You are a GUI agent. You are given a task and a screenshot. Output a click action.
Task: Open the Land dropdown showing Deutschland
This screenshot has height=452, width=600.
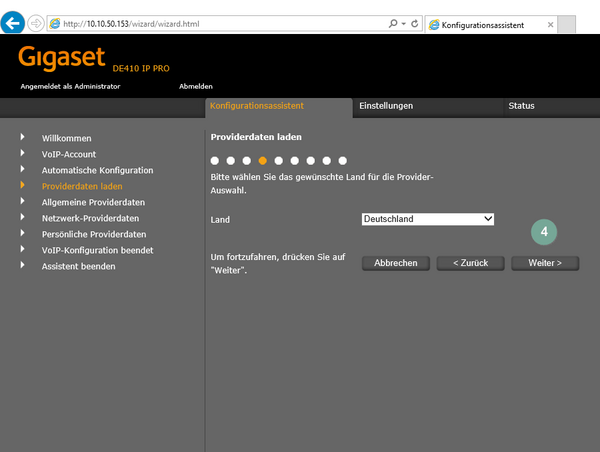427,219
